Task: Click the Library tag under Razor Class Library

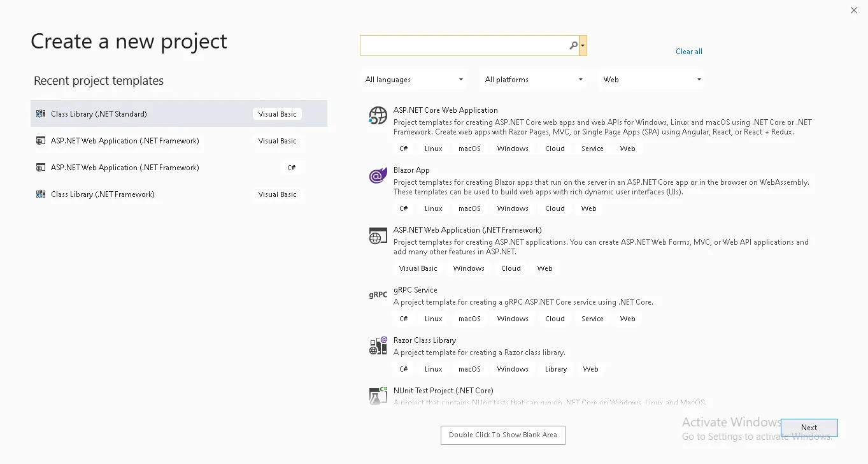Action: click(x=556, y=369)
